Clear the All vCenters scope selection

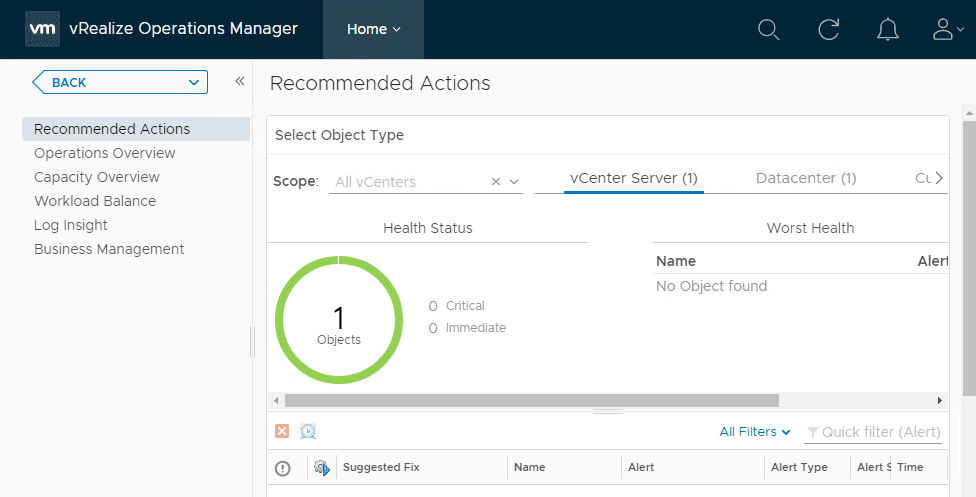(496, 182)
